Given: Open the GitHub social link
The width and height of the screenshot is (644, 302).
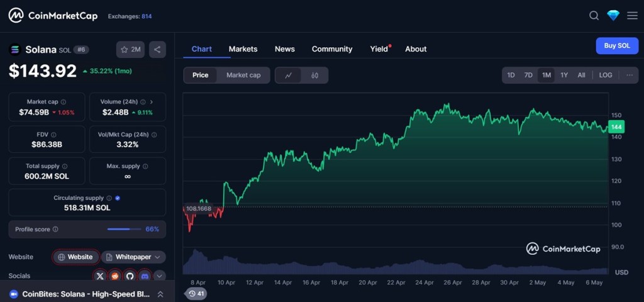Looking at the screenshot, I should click(130, 276).
